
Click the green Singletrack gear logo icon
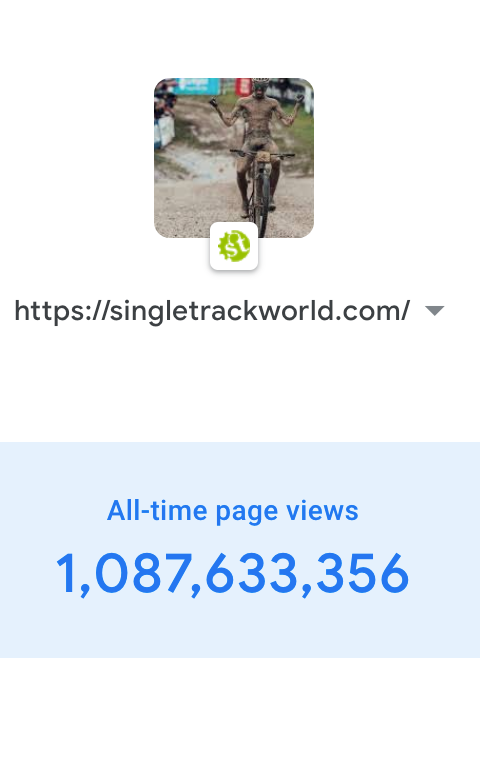click(x=234, y=246)
